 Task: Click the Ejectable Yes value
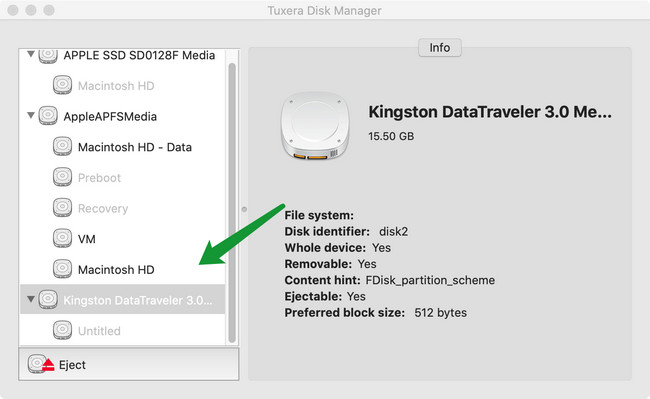point(356,297)
